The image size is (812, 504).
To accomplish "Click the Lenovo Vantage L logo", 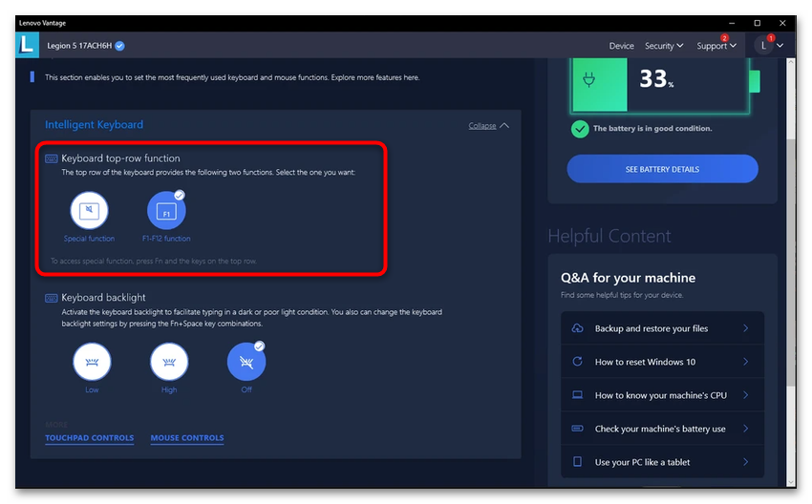I will (27, 45).
